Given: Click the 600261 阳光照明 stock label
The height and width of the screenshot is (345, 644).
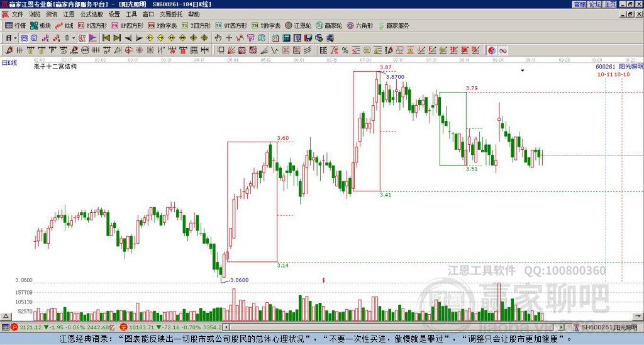Looking at the screenshot, I should pos(619,67).
